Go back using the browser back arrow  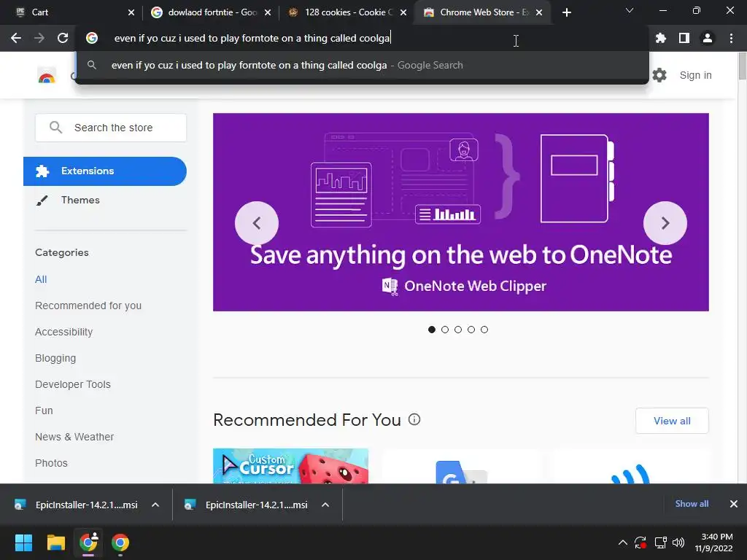click(x=16, y=38)
